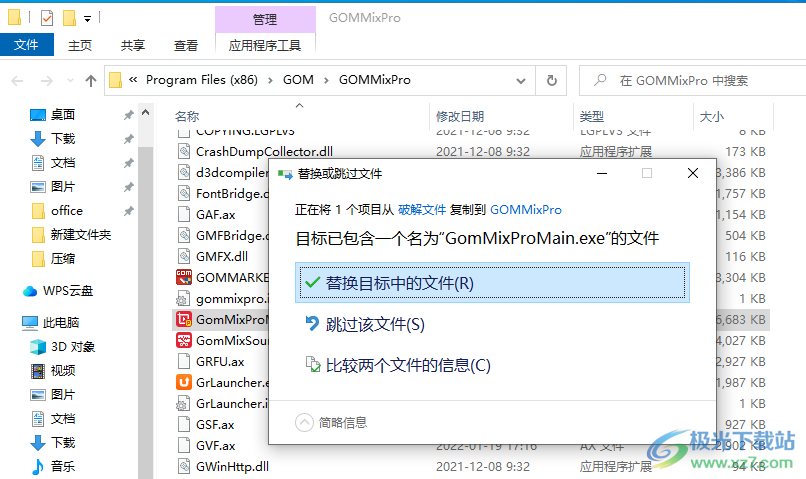Click the 破解文件 source folder link

point(422,210)
